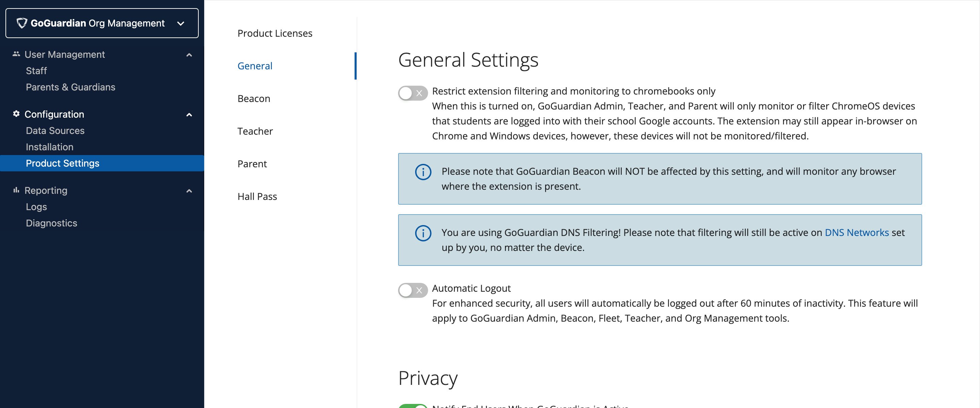This screenshot has height=408, width=980.
Task: Click the info icon in DNS Filtering notice
Action: click(x=423, y=233)
